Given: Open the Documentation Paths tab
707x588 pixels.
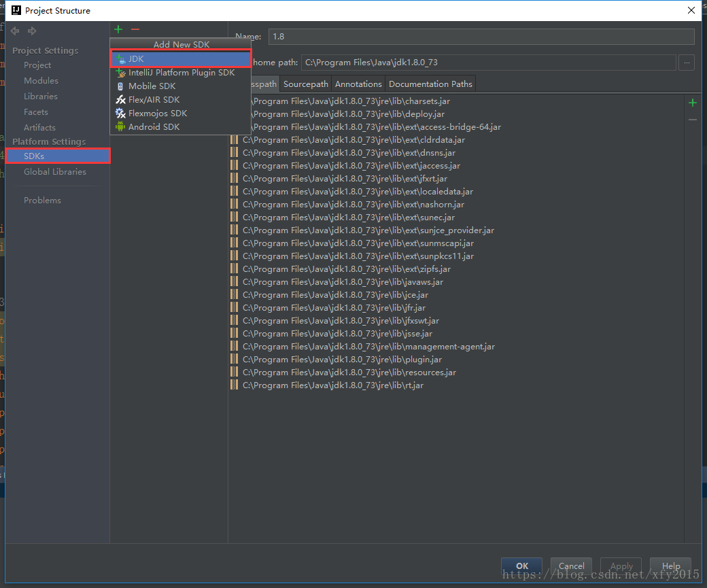Looking at the screenshot, I should (430, 84).
